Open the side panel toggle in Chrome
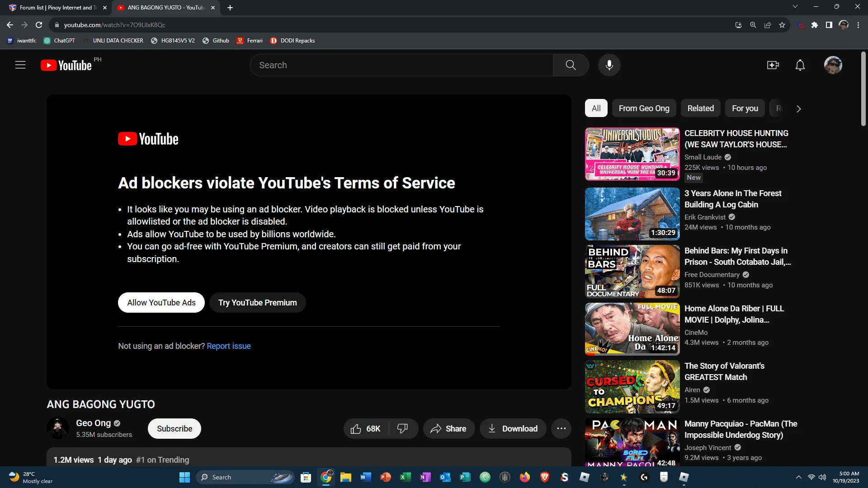Image resolution: width=868 pixels, height=488 pixels. coord(829,25)
